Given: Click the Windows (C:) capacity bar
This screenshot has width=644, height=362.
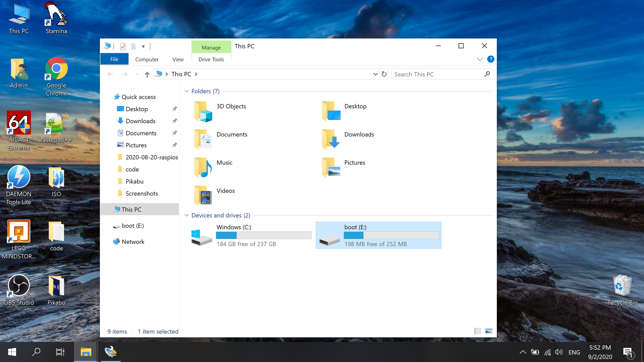Looking at the screenshot, I should (264, 235).
